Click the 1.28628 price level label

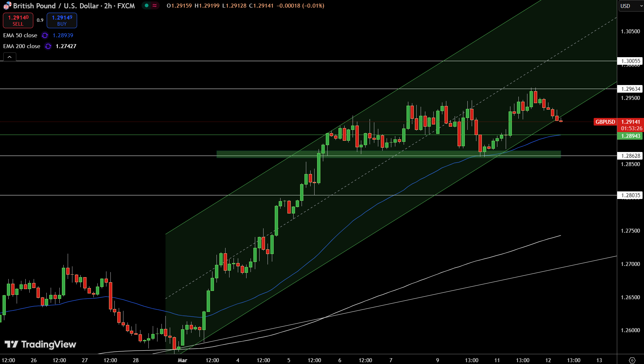tap(631, 156)
